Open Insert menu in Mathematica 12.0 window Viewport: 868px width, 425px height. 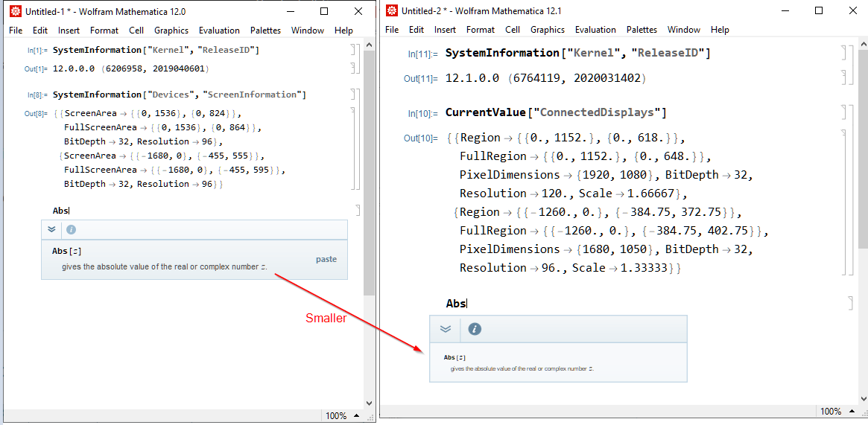coord(69,31)
